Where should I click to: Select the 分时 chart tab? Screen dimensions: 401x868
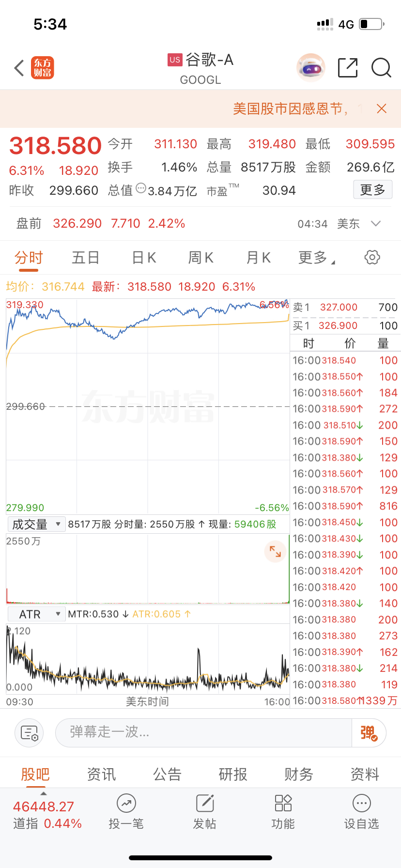pyautogui.click(x=29, y=258)
